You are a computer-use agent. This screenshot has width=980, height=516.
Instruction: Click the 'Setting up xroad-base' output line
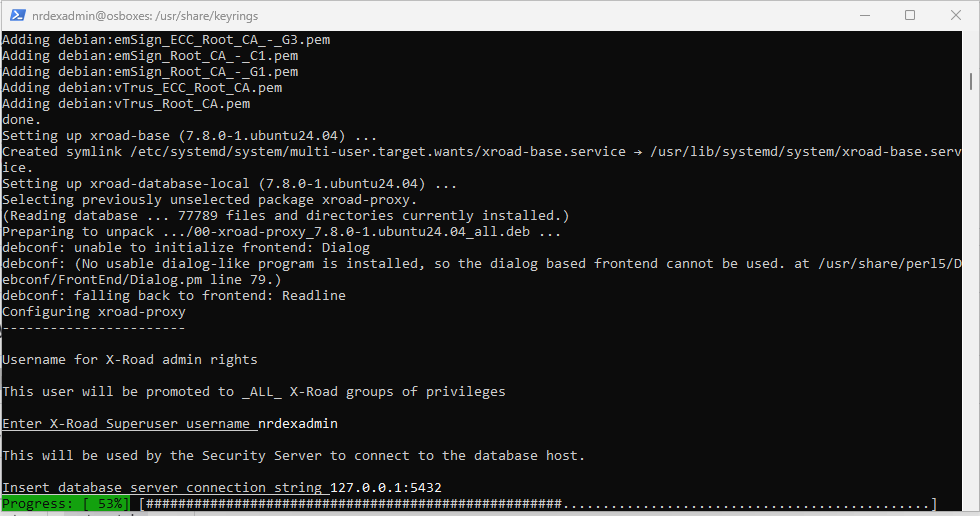(189, 136)
